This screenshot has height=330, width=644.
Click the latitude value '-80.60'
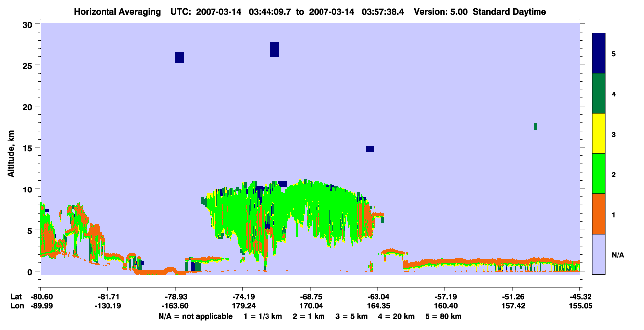pyautogui.click(x=41, y=297)
